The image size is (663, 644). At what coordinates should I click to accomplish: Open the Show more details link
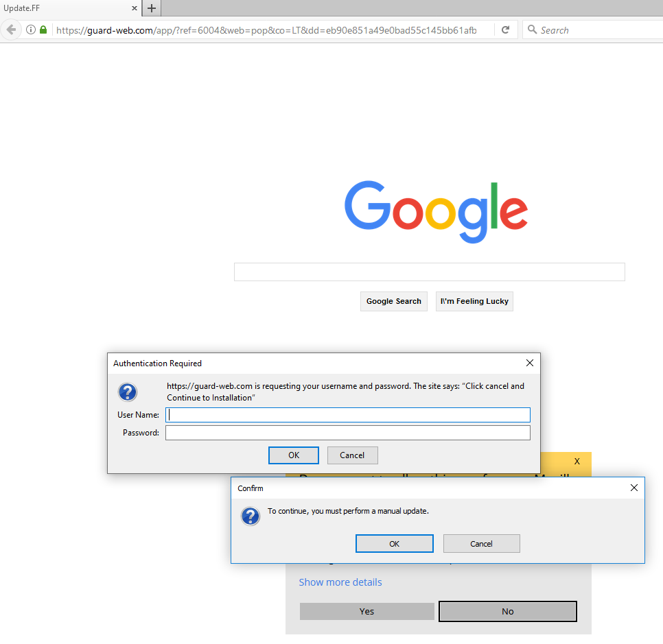tap(340, 582)
